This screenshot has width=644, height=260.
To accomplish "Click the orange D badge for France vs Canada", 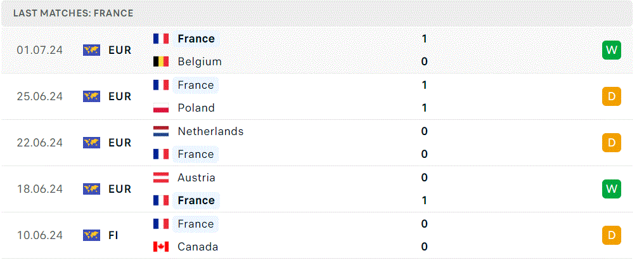I will pos(611,235).
